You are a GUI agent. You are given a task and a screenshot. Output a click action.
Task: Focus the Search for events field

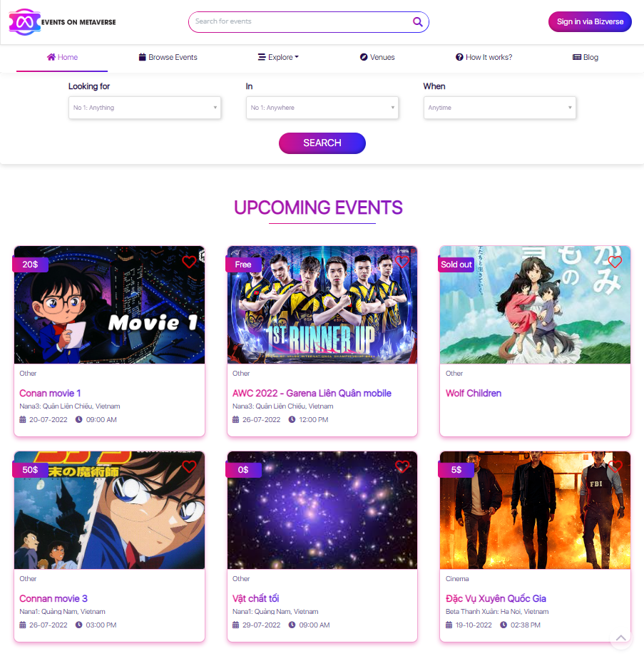309,22
